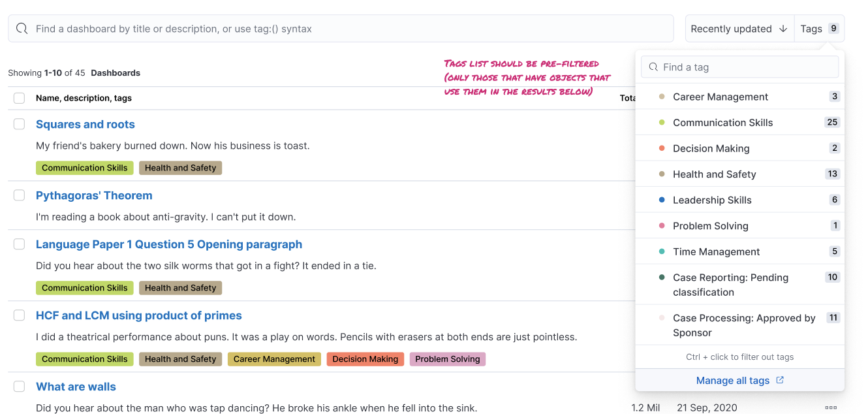Click the search magnifier in the dashboard search bar
Image resolution: width=868 pixels, height=414 pixels.
22,28
